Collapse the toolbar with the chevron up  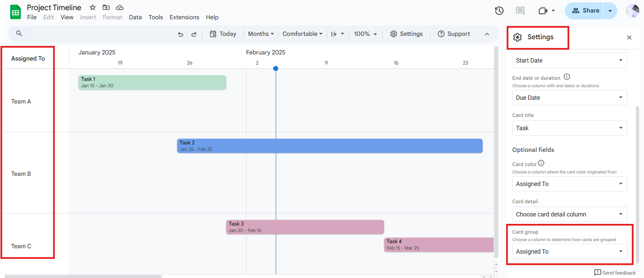[x=487, y=34]
